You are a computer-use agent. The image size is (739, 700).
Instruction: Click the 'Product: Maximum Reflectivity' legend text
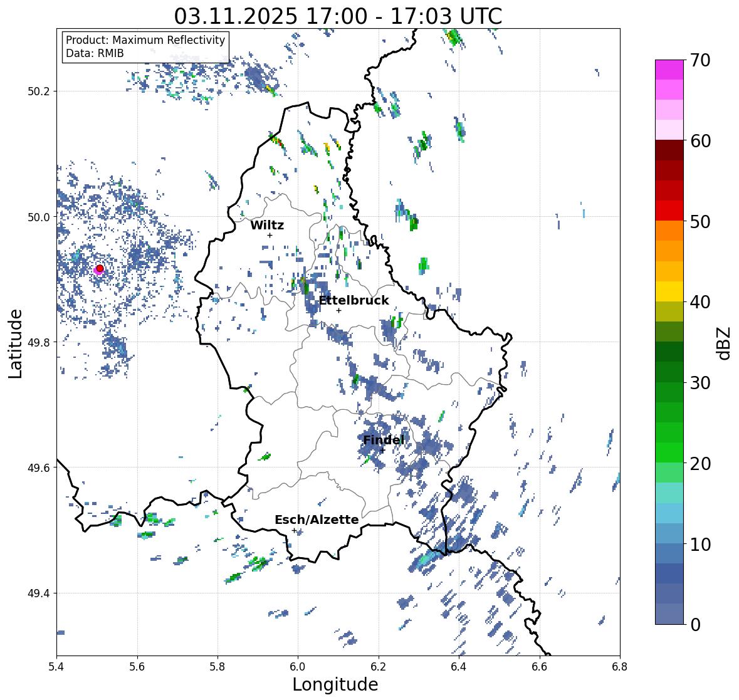(145, 40)
